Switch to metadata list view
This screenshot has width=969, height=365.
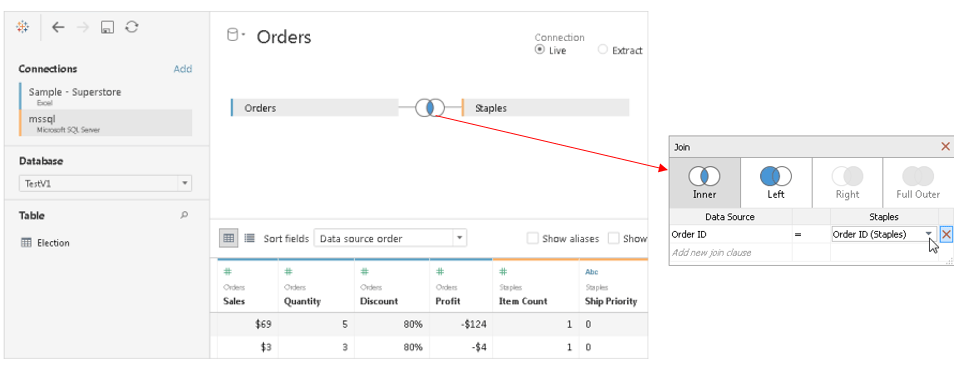pyautogui.click(x=250, y=238)
